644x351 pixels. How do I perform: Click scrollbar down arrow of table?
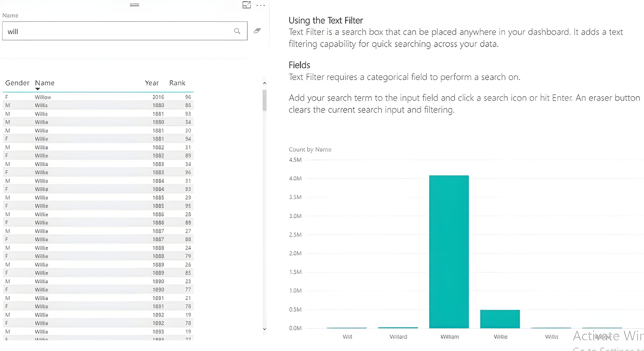[264, 329]
